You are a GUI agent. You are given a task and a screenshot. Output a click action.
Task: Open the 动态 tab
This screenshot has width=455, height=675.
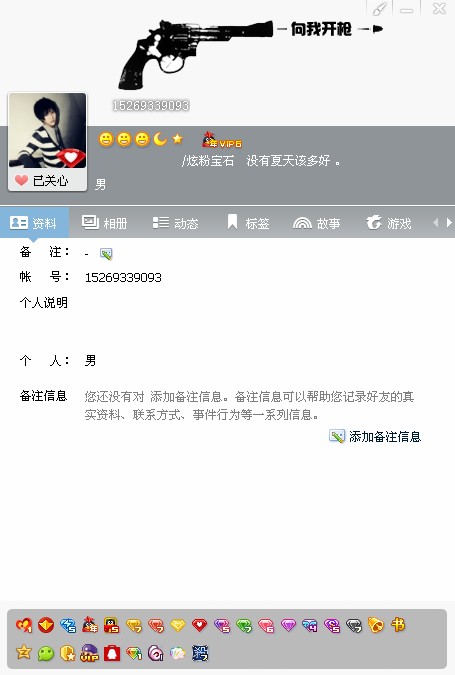coord(175,223)
